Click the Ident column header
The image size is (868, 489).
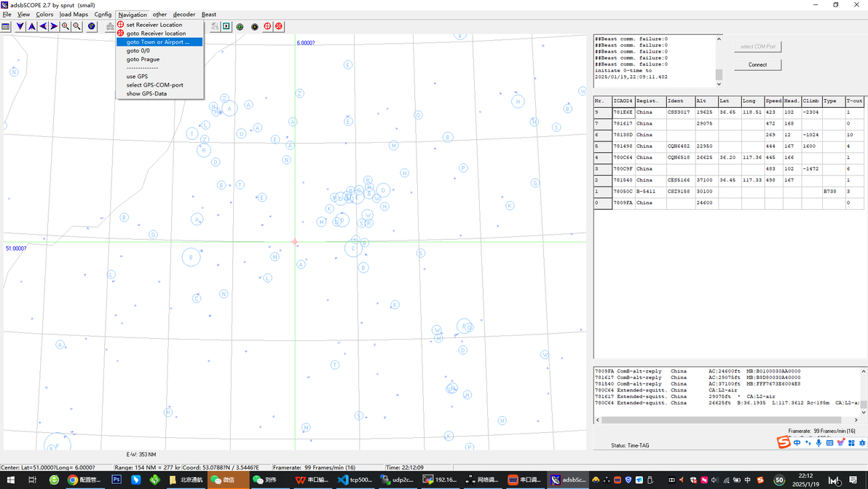point(680,101)
